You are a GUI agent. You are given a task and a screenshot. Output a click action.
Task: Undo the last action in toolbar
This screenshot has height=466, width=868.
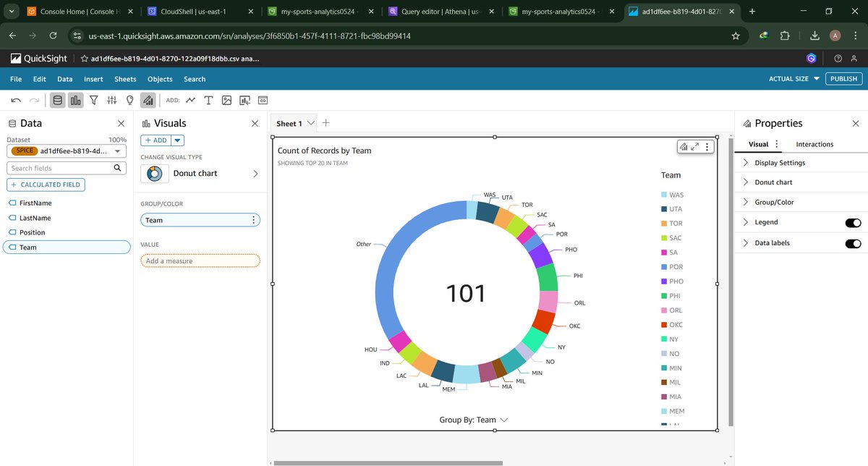[x=16, y=101]
